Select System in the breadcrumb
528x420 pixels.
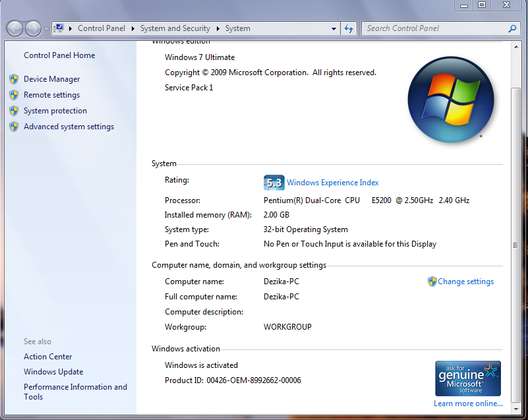tap(238, 28)
